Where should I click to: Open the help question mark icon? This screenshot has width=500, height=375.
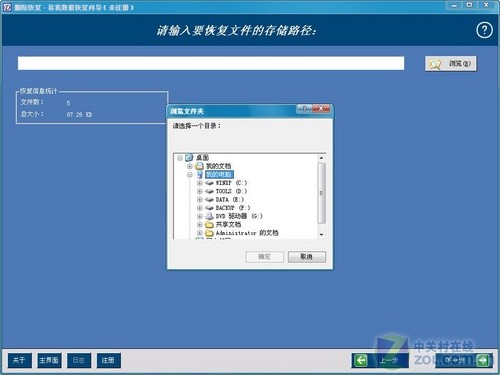click(484, 31)
